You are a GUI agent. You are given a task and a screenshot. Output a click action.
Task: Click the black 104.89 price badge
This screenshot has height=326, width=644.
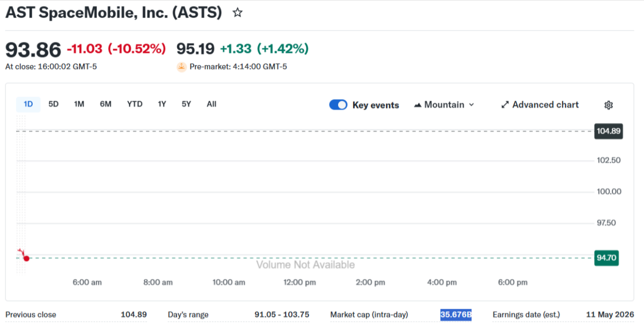point(609,131)
